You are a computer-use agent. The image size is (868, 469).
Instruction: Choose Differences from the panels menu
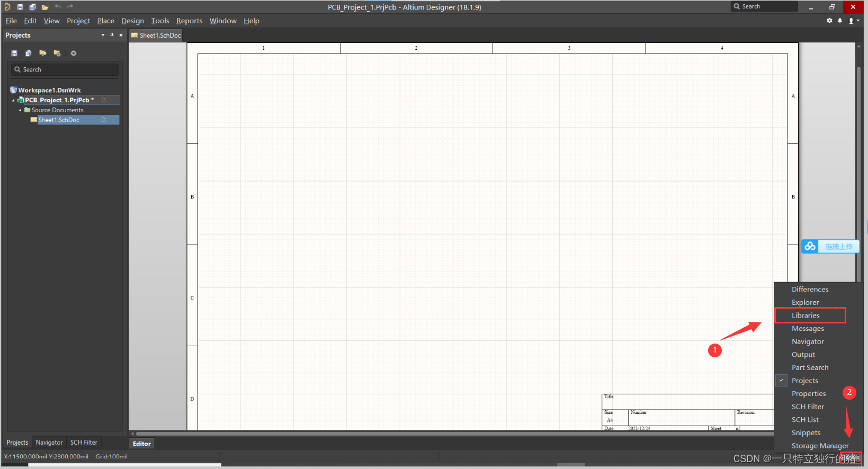[810, 289]
